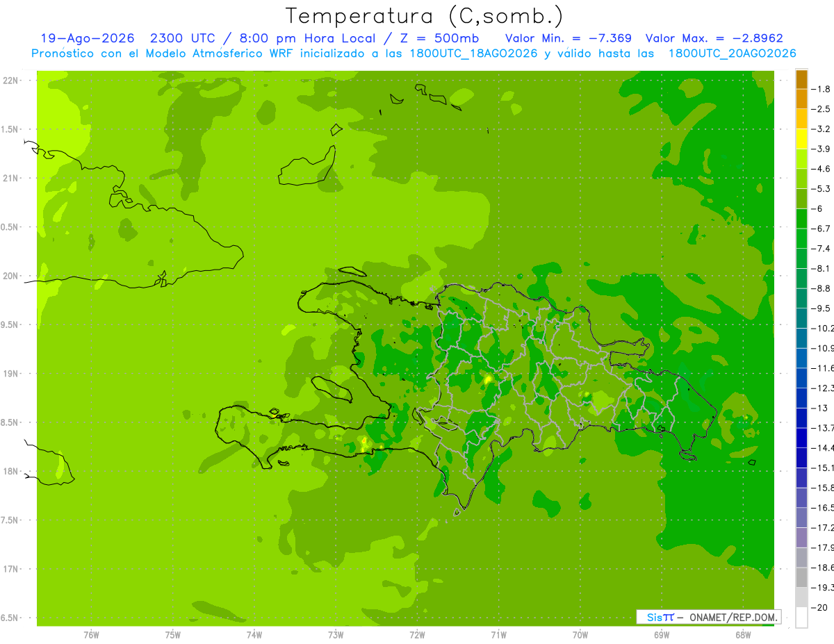Click the '73W' longitude axis label
834x644 pixels.
336,635
